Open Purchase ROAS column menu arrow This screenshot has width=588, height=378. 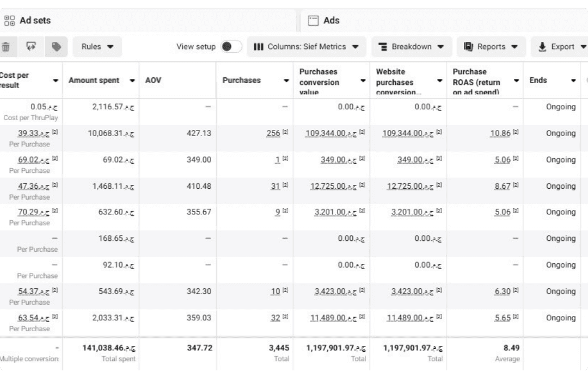click(516, 80)
